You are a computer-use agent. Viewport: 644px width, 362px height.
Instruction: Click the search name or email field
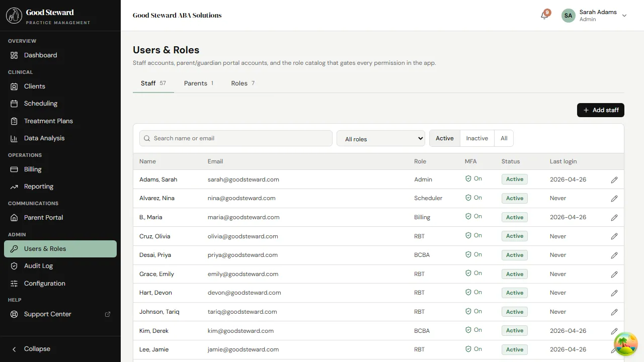(x=235, y=138)
